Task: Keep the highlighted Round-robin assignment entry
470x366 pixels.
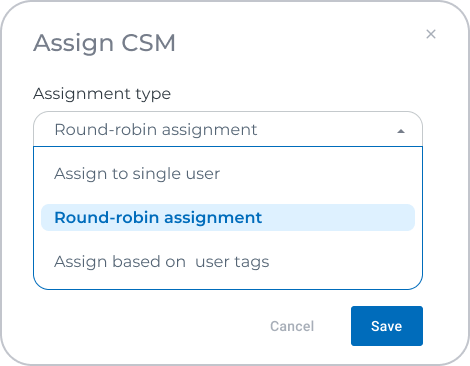Action: click(x=228, y=218)
